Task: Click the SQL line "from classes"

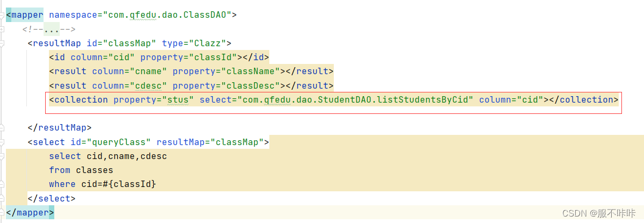Action: [x=81, y=170]
